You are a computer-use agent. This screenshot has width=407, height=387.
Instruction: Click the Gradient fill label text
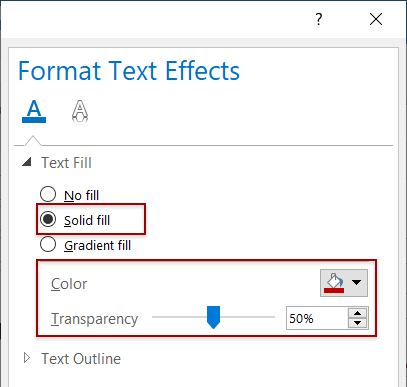coord(98,246)
